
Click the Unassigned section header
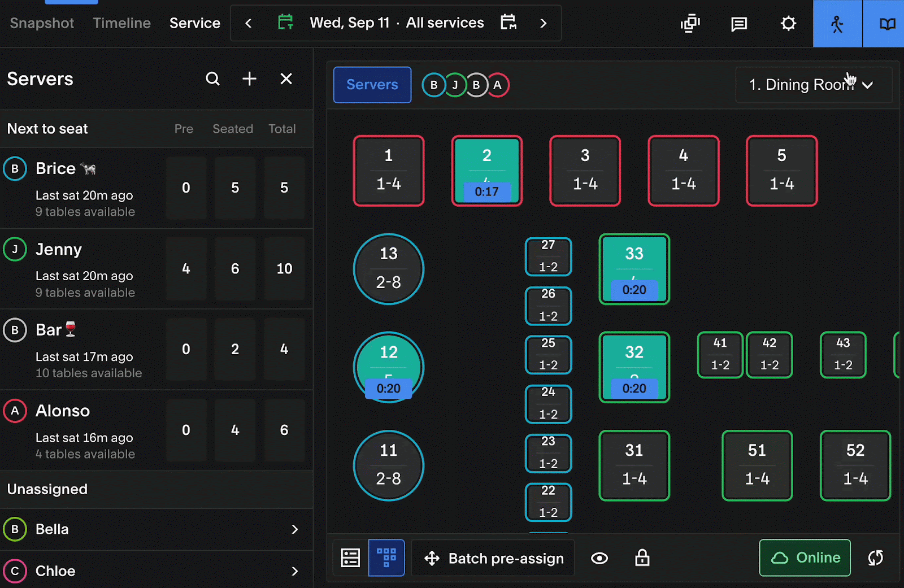(157, 489)
